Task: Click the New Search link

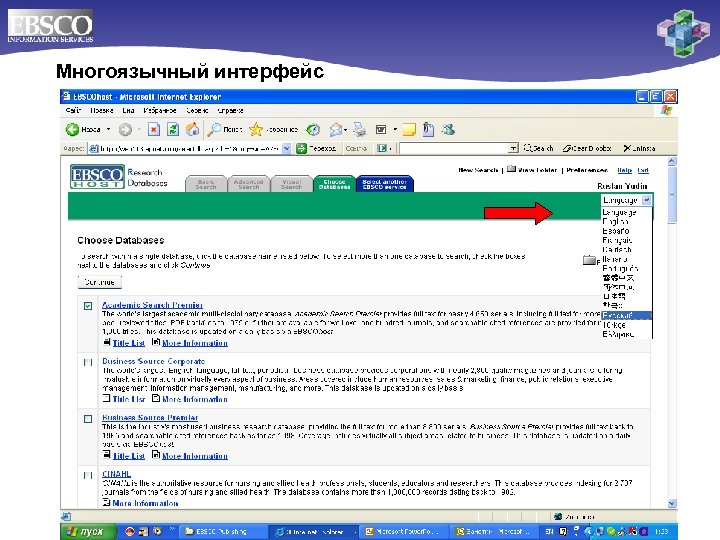Action: [478, 170]
